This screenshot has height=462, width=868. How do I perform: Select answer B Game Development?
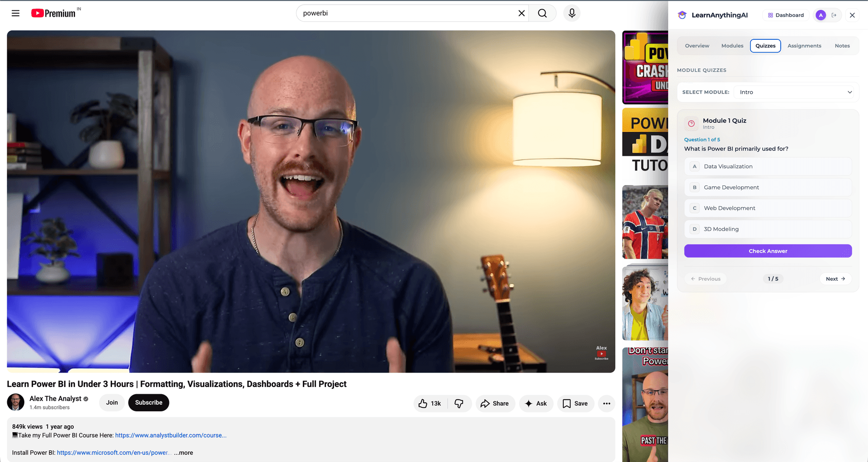click(x=768, y=187)
